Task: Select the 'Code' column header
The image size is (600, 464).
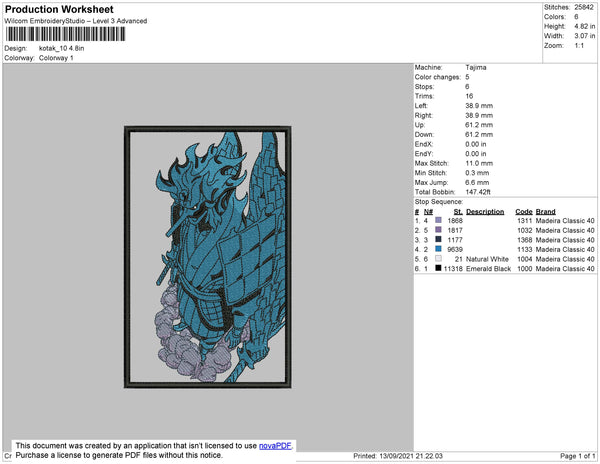Action: (x=523, y=212)
